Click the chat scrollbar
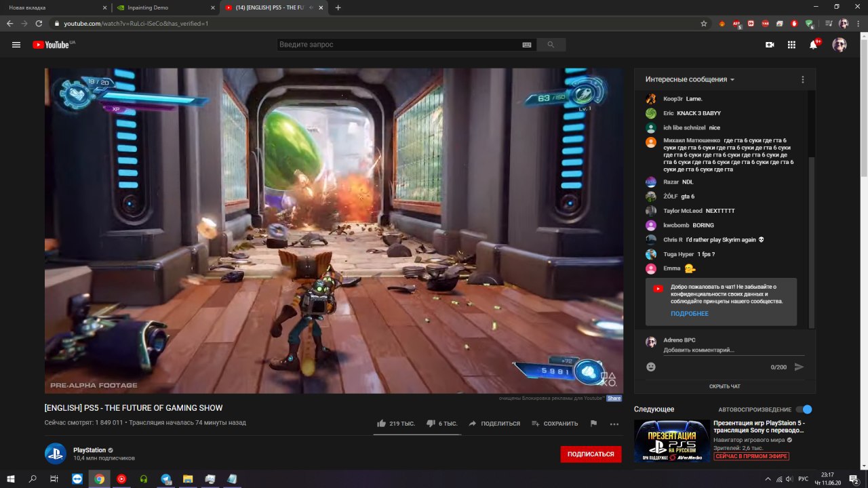The width and height of the screenshot is (868, 488). click(x=813, y=244)
